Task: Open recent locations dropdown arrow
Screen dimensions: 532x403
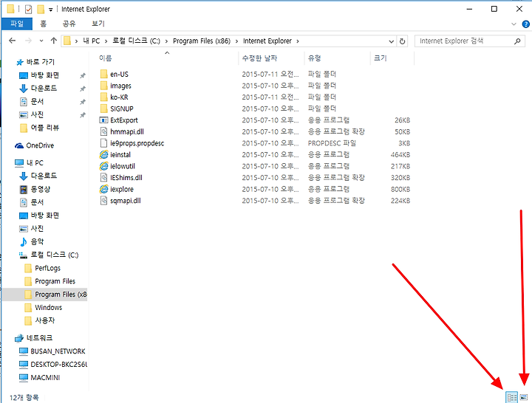Action: pyautogui.click(x=41, y=41)
